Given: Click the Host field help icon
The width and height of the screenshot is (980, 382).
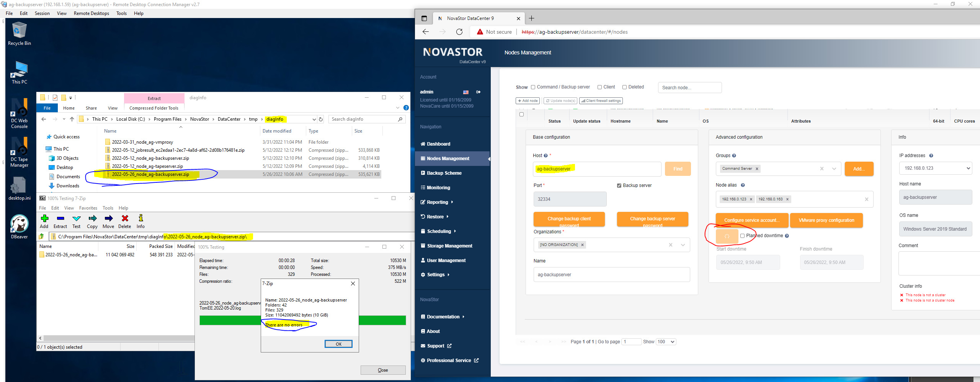Looking at the screenshot, I should [546, 156].
